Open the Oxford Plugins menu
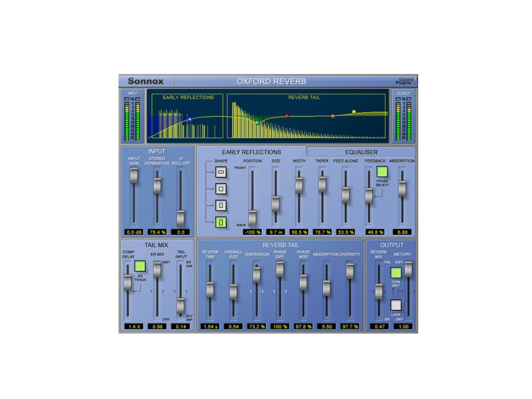The width and height of the screenshot is (532, 399). (x=404, y=82)
